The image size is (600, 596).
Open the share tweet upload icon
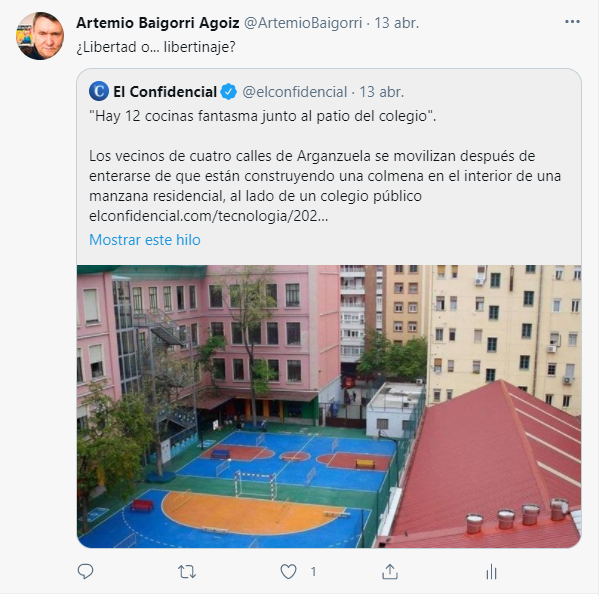tap(390, 572)
